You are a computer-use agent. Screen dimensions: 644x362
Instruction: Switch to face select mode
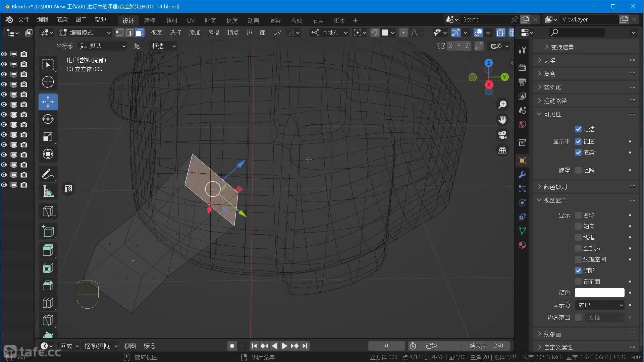tap(140, 33)
